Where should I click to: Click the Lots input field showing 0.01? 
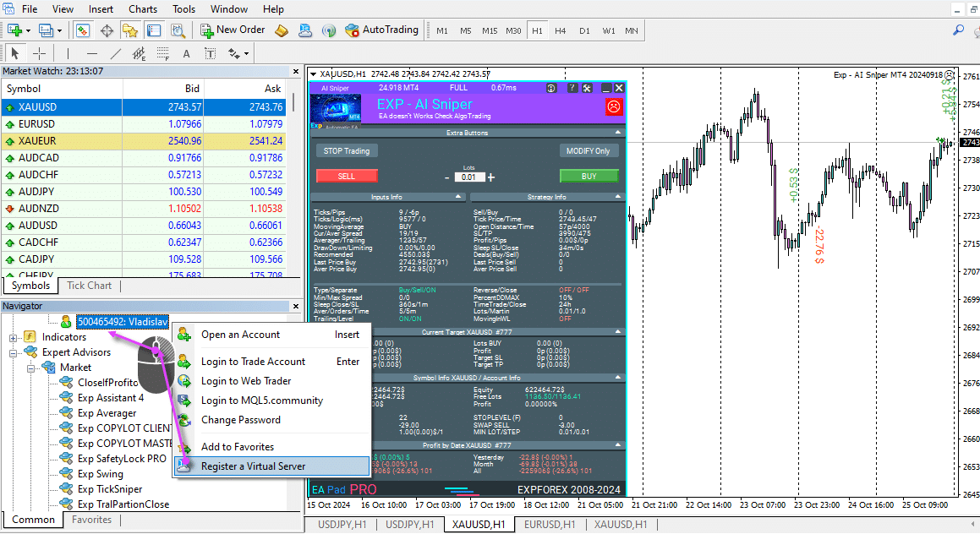(x=468, y=177)
